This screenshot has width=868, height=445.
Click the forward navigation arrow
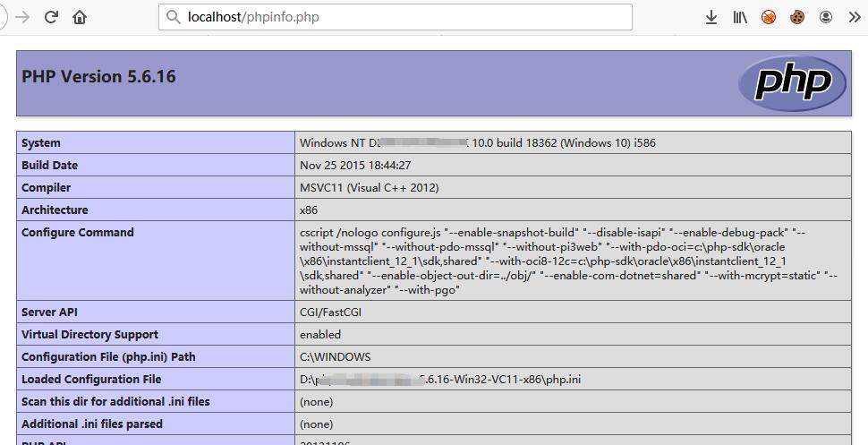(x=22, y=17)
